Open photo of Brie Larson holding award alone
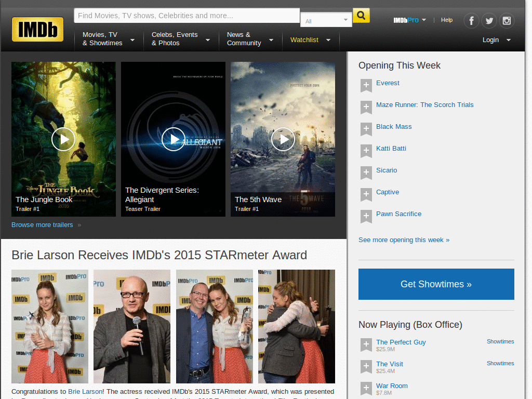The image size is (532, 399). 50,326
